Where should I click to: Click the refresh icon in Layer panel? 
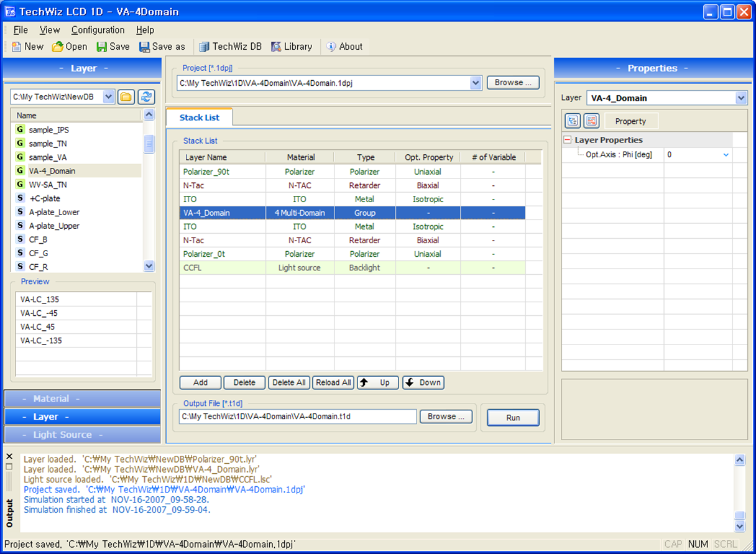click(x=145, y=96)
